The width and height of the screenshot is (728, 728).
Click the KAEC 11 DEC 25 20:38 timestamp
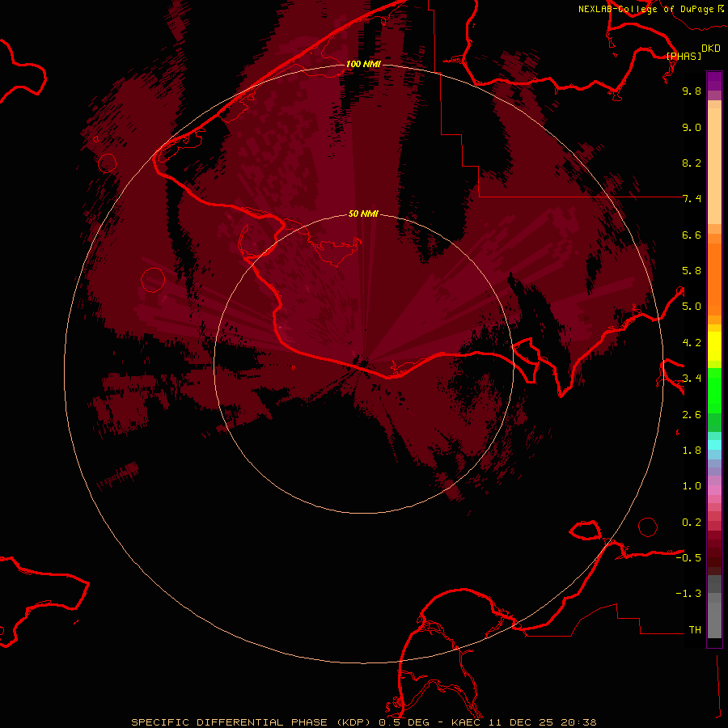click(523, 722)
